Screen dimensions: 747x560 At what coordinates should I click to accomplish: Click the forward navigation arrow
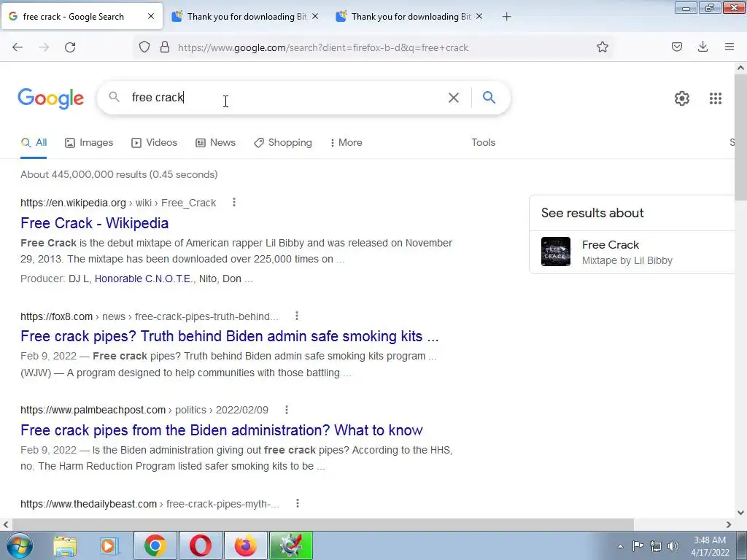[x=44, y=47]
